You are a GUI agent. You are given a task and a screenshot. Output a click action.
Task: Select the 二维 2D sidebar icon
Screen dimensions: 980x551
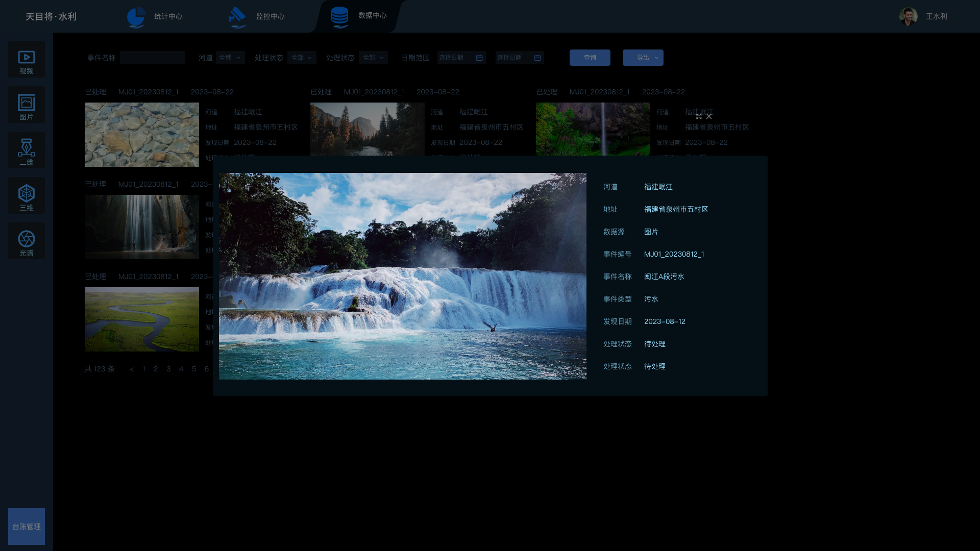27,151
